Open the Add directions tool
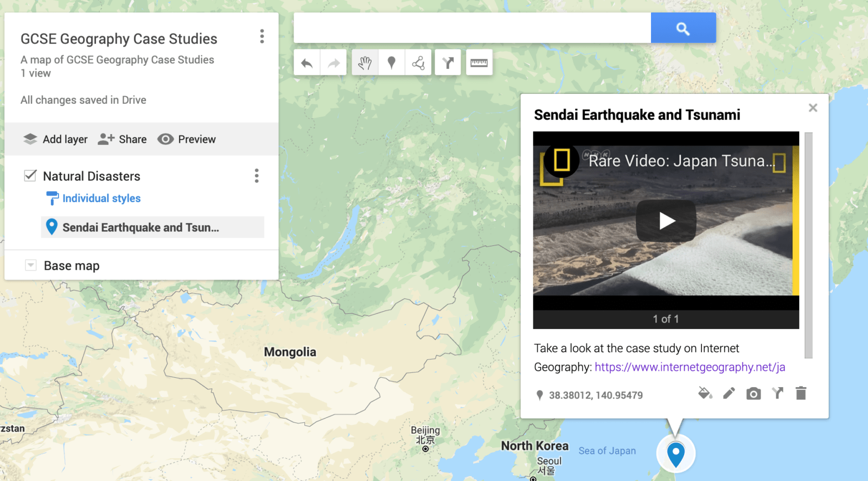 448,63
